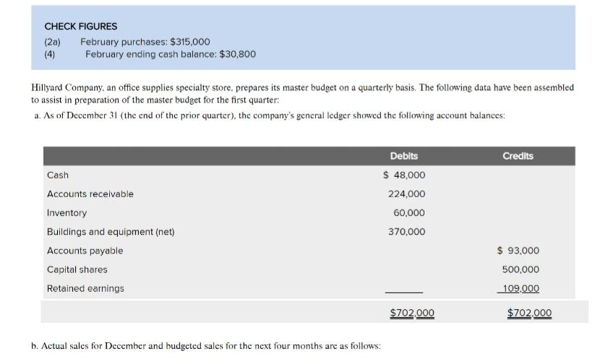
Task: Click the 60,000 inventory debit value
Action: [409, 213]
